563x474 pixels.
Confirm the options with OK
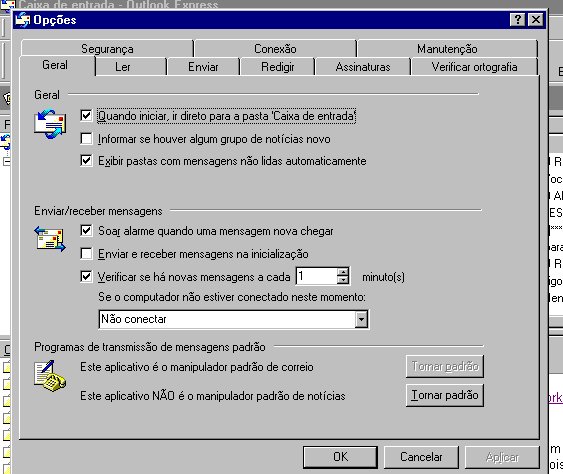point(340,457)
